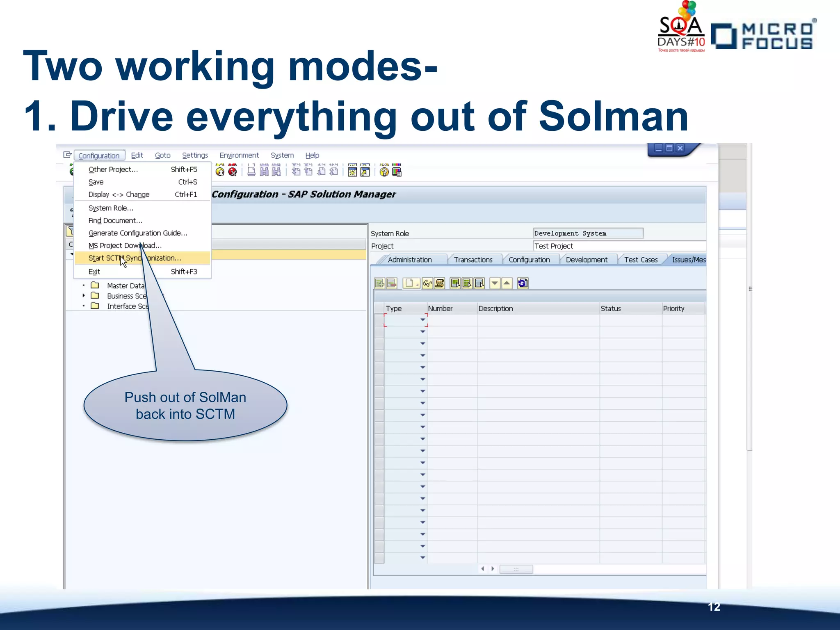
Task: Click the Create New Session icon
Action: [352, 171]
